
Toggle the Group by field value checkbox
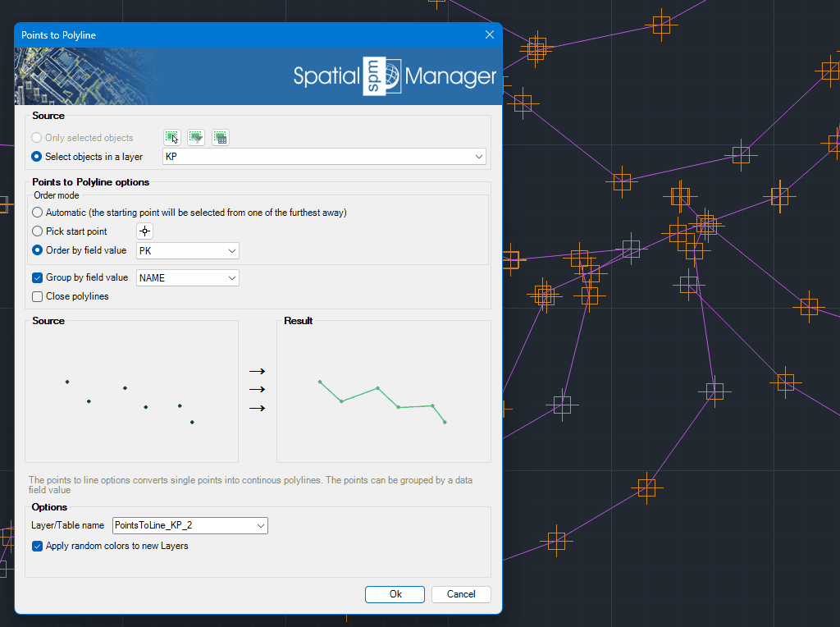pyautogui.click(x=37, y=277)
